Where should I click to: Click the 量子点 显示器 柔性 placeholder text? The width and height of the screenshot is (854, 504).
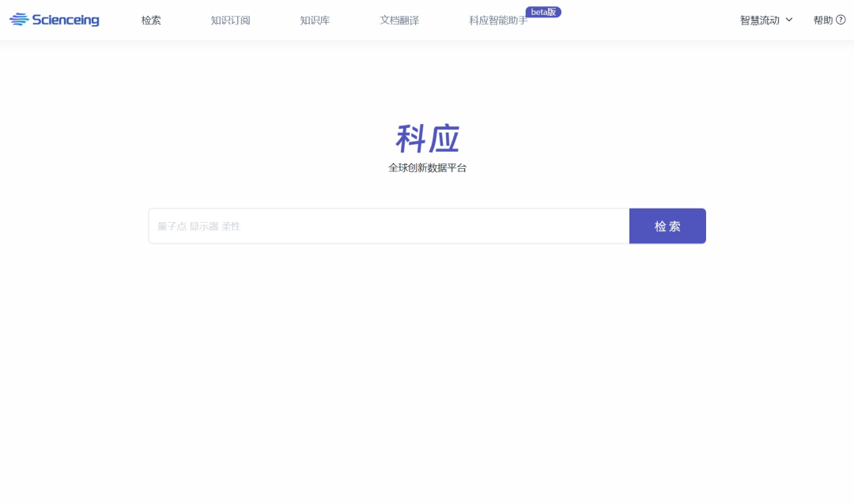[x=198, y=226]
